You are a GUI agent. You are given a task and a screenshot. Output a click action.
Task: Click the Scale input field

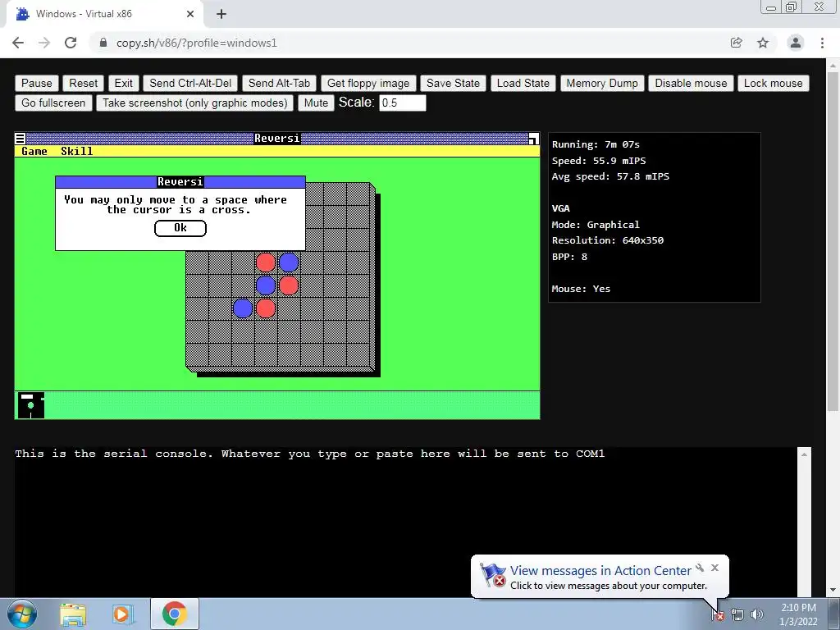pos(402,103)
